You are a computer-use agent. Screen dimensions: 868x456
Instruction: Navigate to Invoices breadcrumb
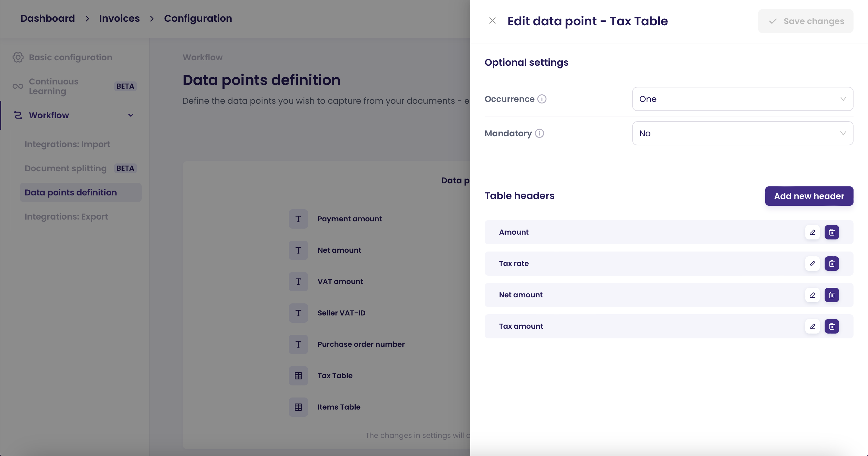point(119,18)
